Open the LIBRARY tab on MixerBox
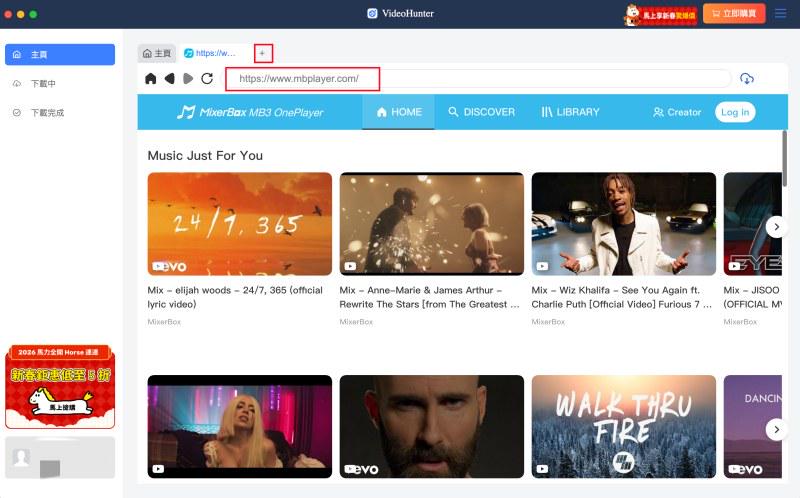800x498 pixels. point(570,112)
